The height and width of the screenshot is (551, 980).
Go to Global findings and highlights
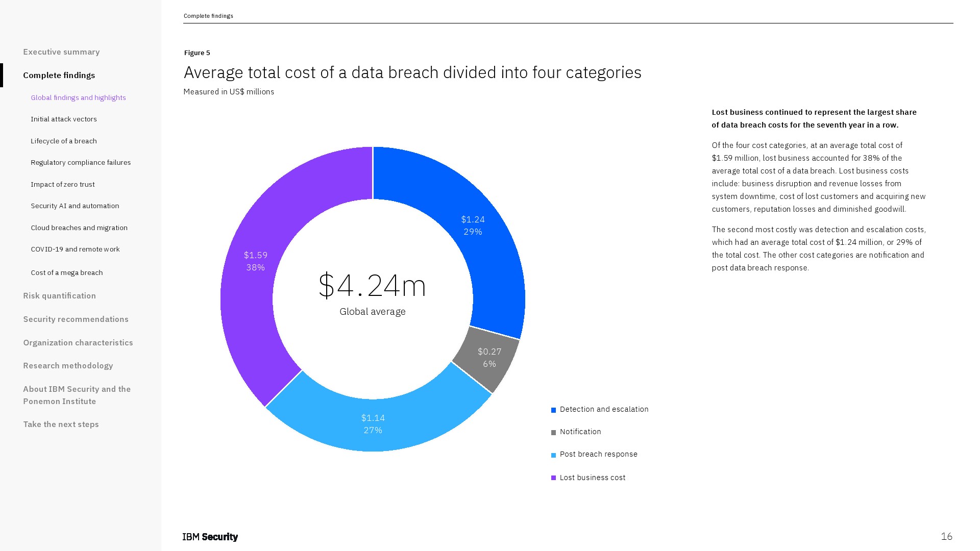point(78,98)
